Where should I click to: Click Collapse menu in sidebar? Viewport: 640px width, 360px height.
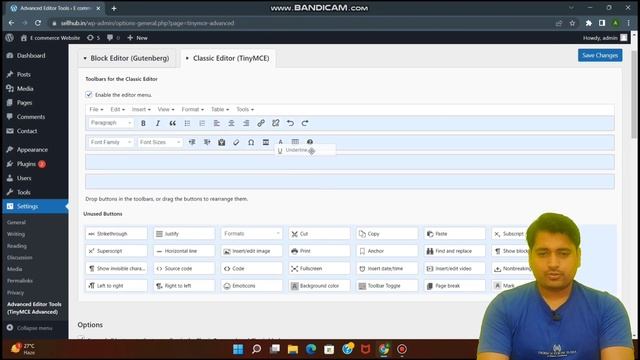(34, 328)
